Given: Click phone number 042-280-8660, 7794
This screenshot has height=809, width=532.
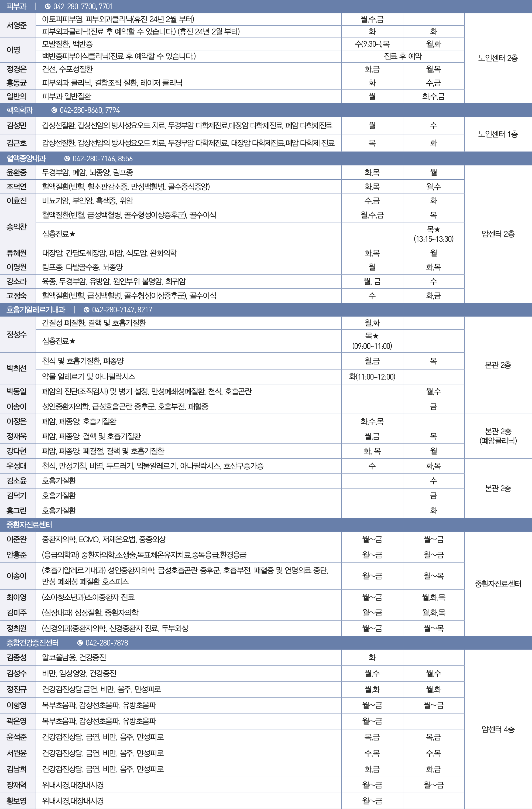Looking at the screenshot, I should coord(90,110).
